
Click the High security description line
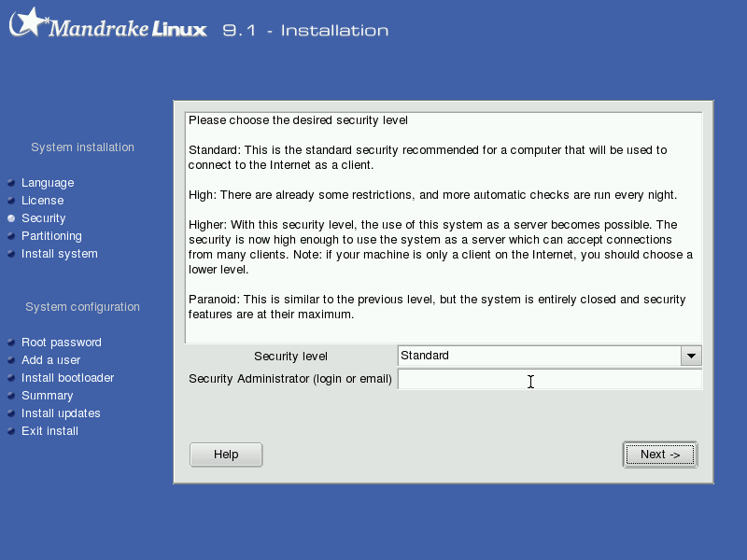coord(432,195)
